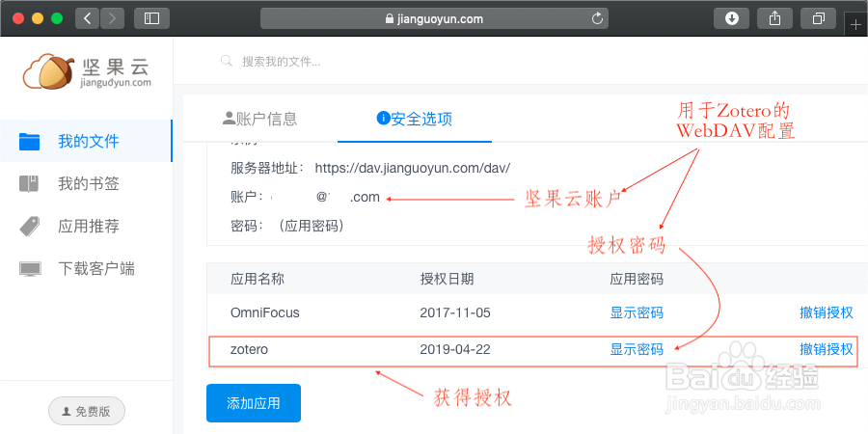The height and width of the screenshot is (434, 868).
Task: Minimize the Safari window with yellow button
Action: pos(38,18)
